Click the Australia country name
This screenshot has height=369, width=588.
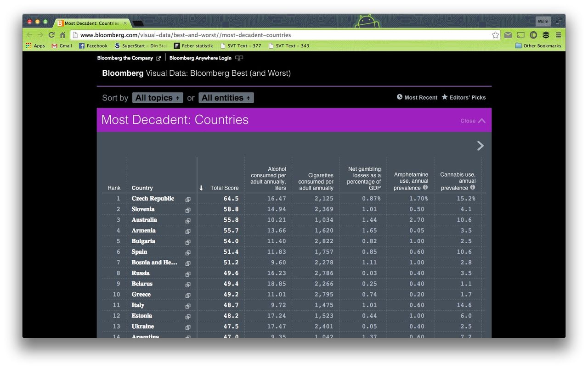(144, 220)
